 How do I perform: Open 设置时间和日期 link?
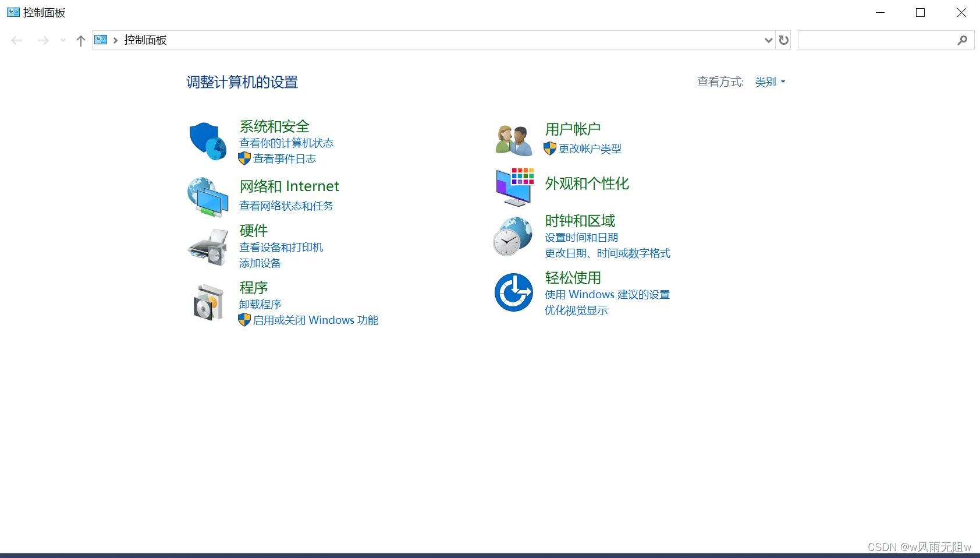pyautogui.click(x=581, y=237)
